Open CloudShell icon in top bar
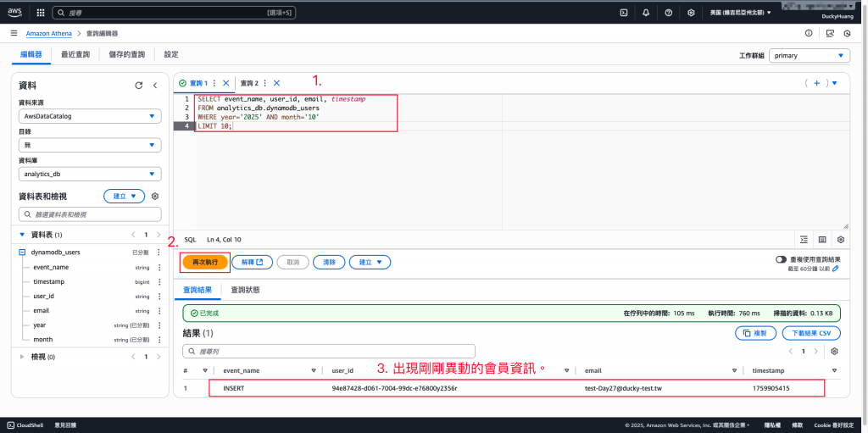This screenshot has width=868, height=433. (624, 13)
